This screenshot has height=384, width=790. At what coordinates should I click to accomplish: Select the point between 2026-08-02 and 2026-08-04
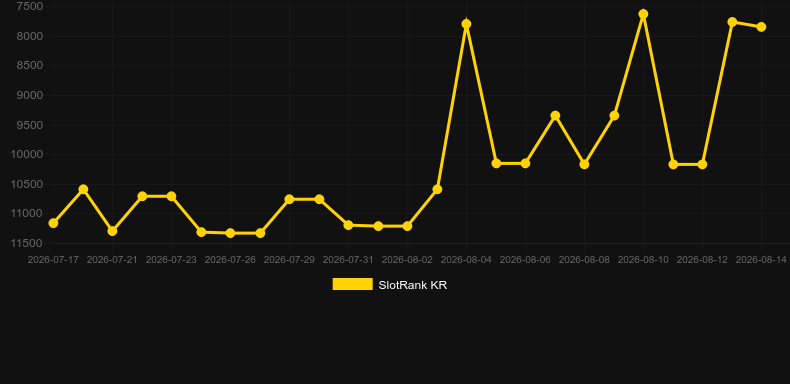(x=437, y=189)
